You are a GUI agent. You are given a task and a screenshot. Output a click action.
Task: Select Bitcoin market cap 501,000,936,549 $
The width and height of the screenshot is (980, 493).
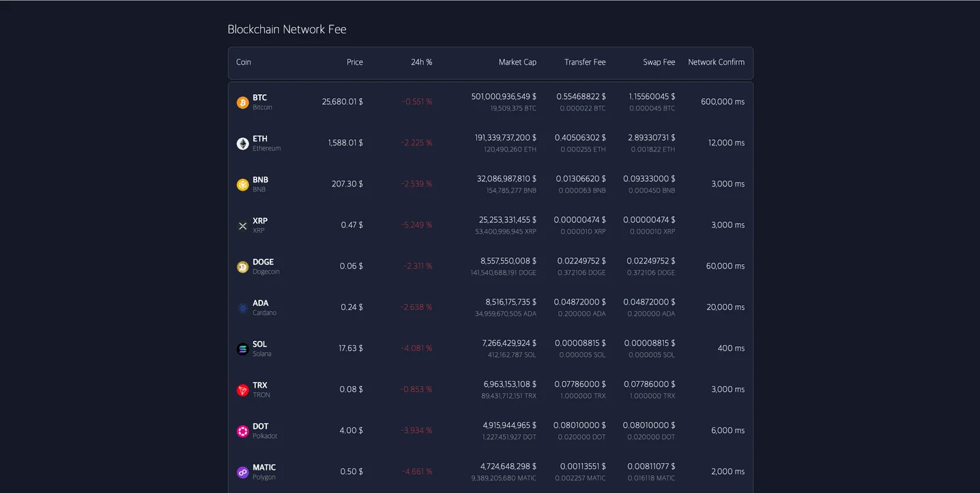click(x=504, y=96)
